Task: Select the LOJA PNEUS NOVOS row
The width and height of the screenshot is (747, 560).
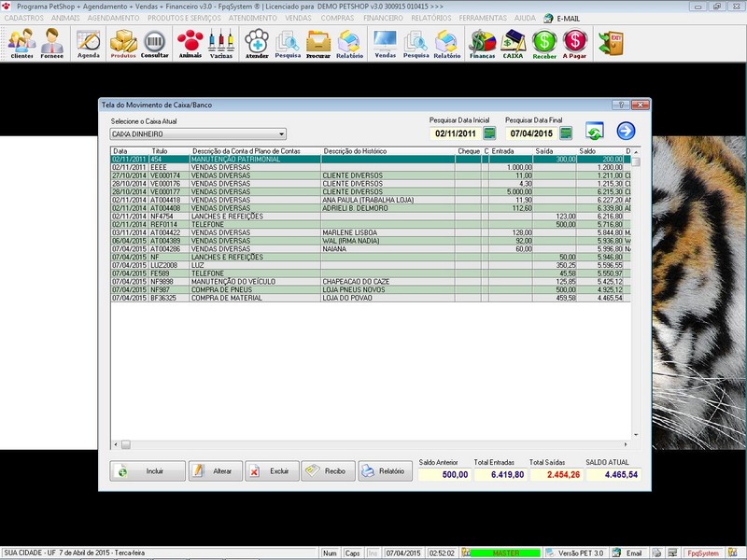Action: coord(371,289)
